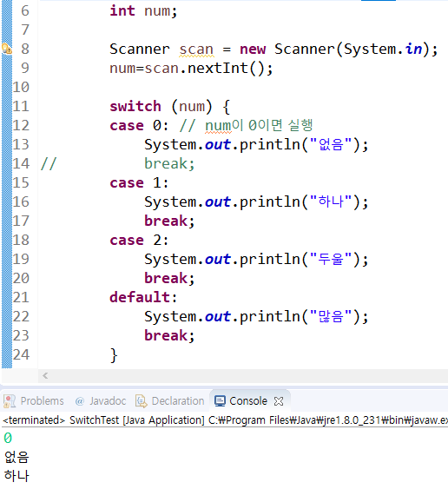Click the "많음" string literal on line 22
The width and height of the screenshot is (448, 489).
click(331, 316)
